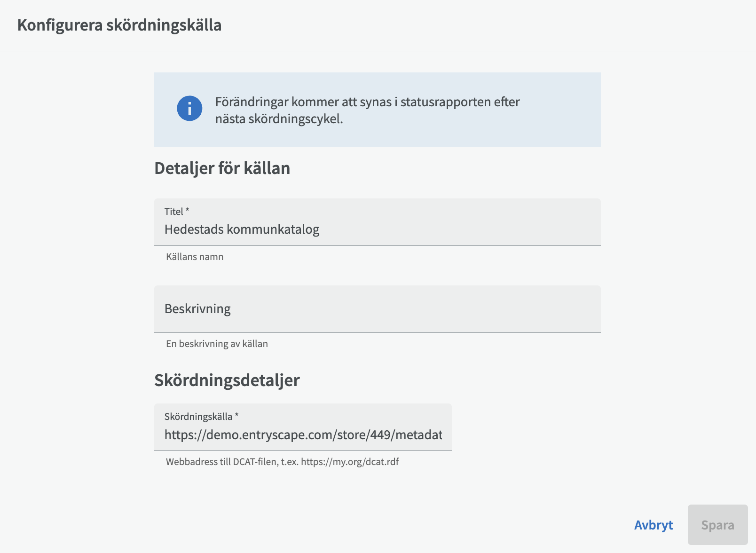The width and height of the screenshot is (756, 553).
Task: Click the required asterisk next to Skördningskälla
Action: (237, 416)
